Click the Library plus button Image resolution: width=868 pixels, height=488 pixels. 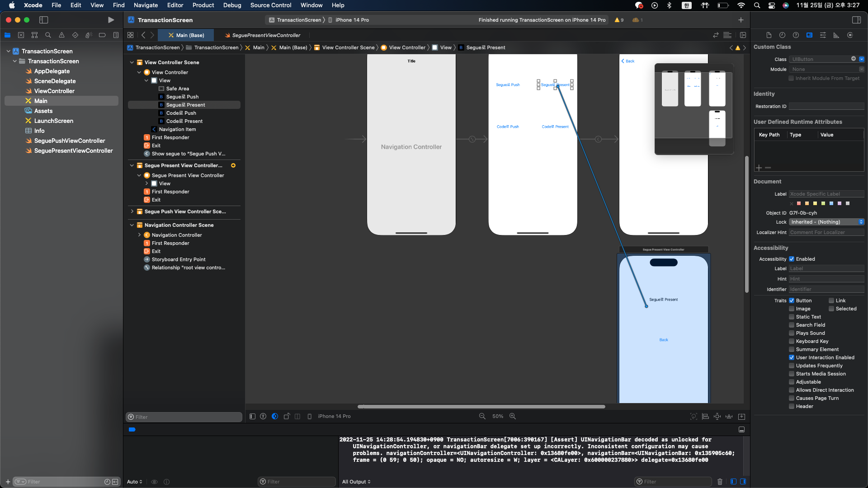point(741,20)
